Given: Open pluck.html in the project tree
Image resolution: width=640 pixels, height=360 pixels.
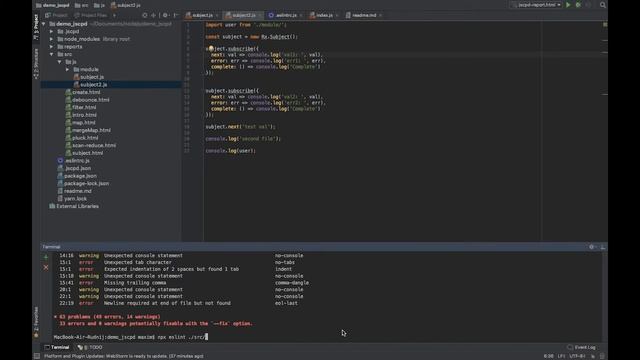Looking at the screenshot, I should [x=82, y=138].
